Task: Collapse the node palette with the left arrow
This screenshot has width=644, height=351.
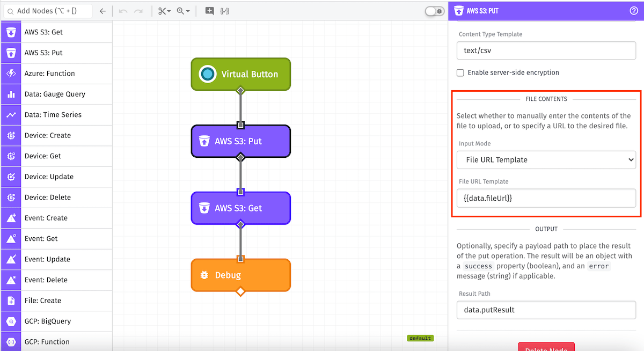Action: (103, 11)
